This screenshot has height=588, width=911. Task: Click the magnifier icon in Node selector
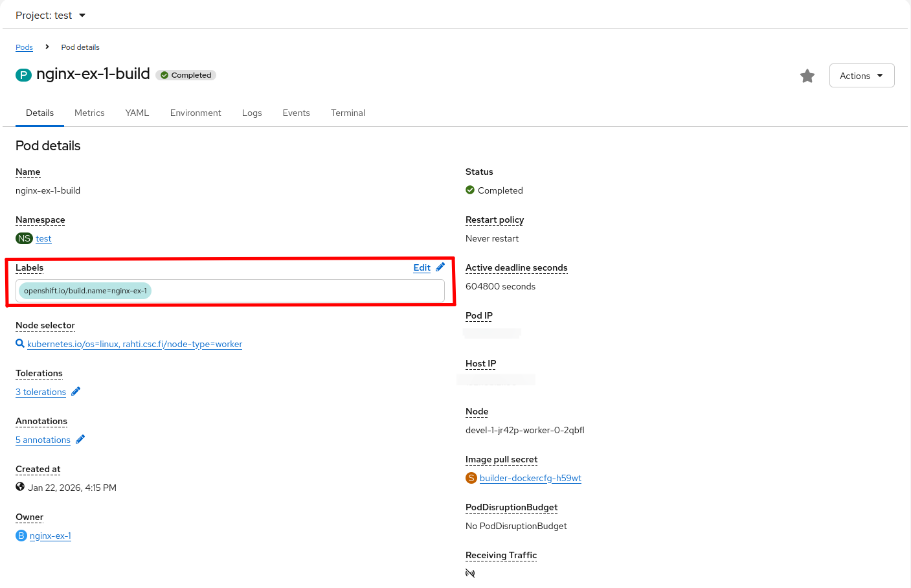tap(20, 344)
